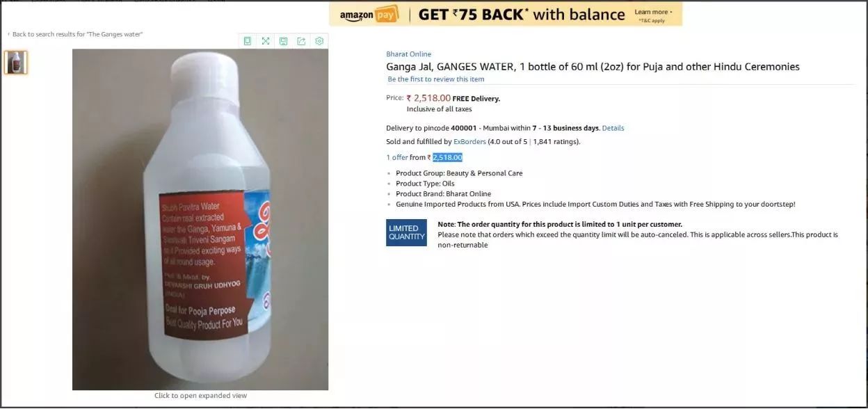868x409 pixels.
Task: Click the tablet view icon above product image
Action: 247,41
